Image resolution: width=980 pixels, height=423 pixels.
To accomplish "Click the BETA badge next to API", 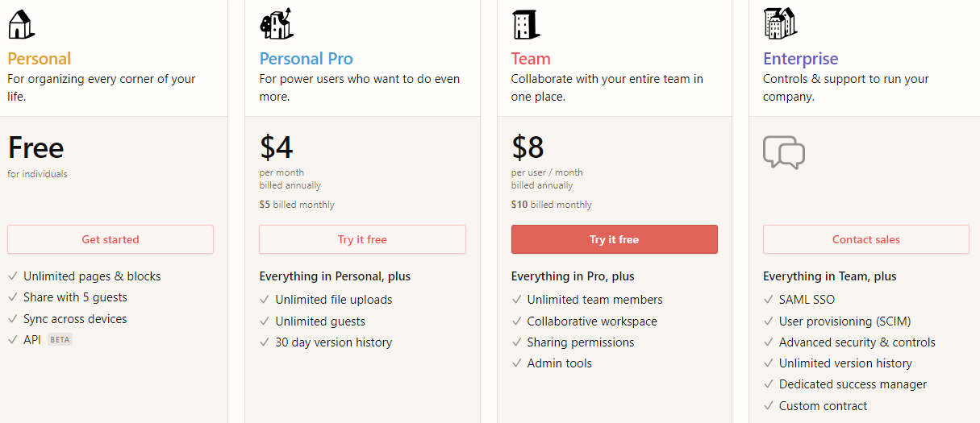I will [x=60, y=340].
